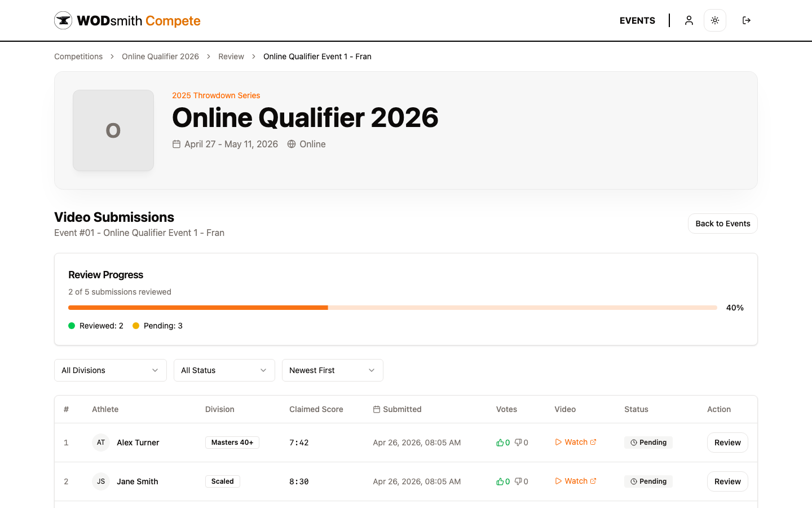Watch Jane Smith's video submission

coord(576,481)
